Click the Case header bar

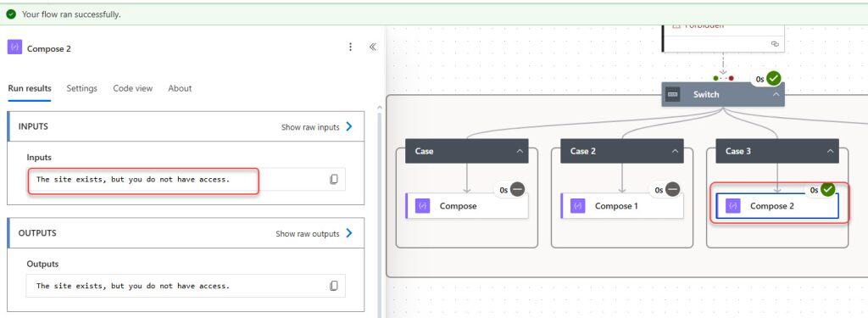[467, 151]
